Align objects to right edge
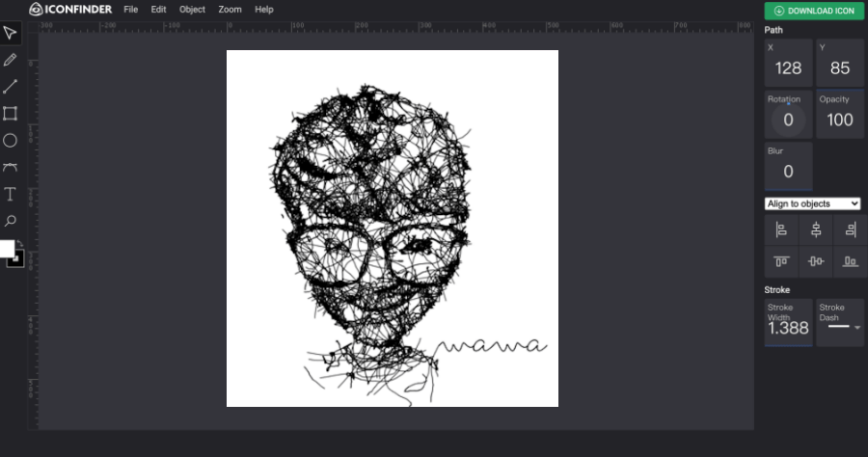 coord(850,229)
